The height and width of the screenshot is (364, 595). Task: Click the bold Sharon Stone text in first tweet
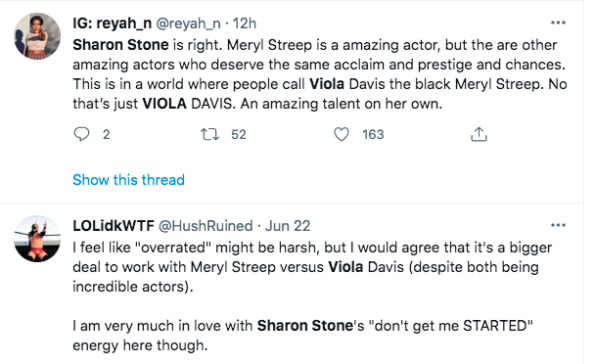121,45
